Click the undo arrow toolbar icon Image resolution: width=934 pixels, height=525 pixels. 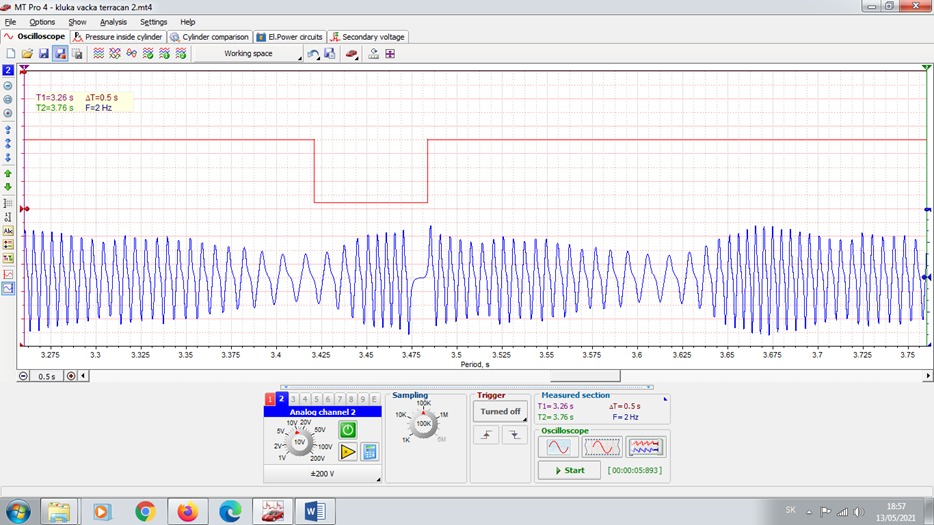313,53
